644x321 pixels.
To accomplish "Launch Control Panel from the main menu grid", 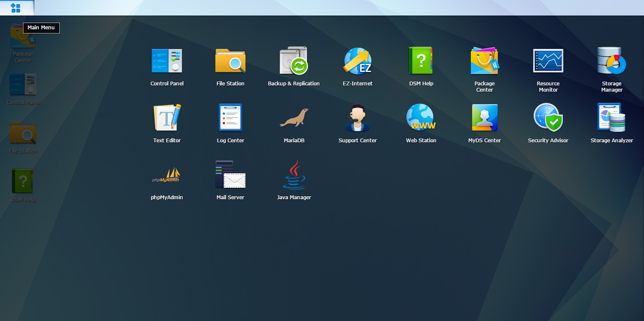I will pos(167,61).
